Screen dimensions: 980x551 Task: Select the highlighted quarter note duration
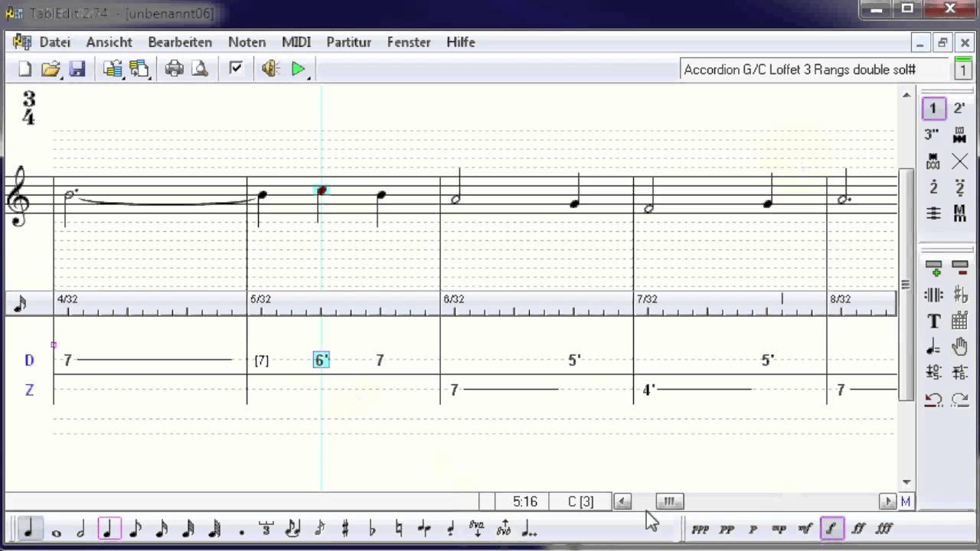coord(109,529)
